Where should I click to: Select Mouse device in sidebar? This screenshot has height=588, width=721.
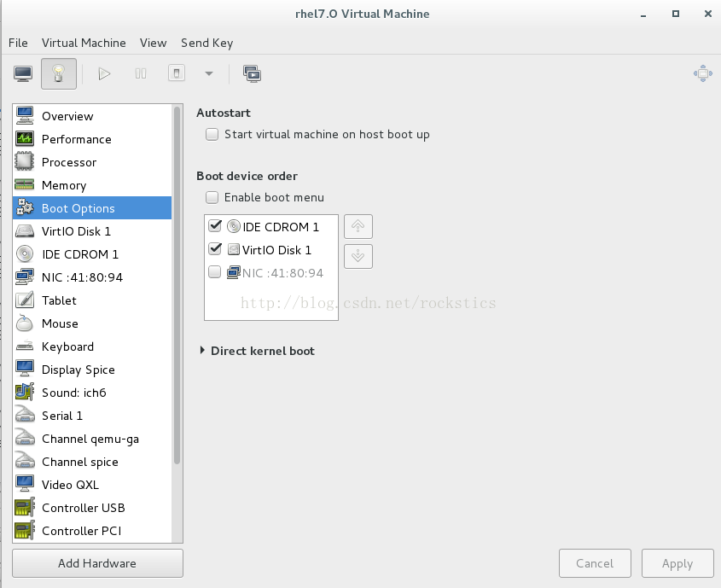click(x=92, y=323)
